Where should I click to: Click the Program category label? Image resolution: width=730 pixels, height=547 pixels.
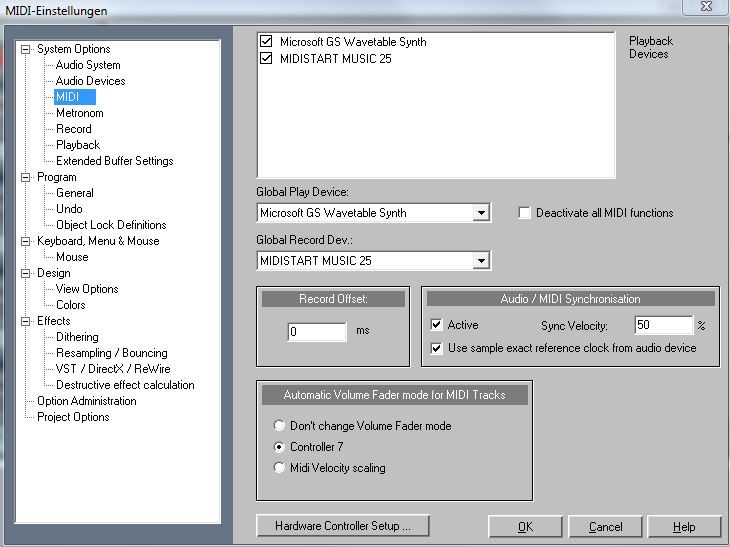click(x=56, y=177)
